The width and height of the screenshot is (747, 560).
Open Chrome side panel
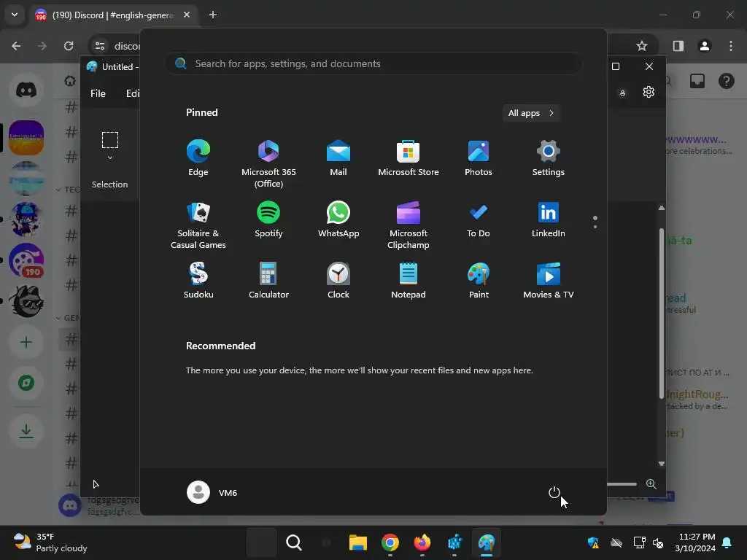pos(678,46)
